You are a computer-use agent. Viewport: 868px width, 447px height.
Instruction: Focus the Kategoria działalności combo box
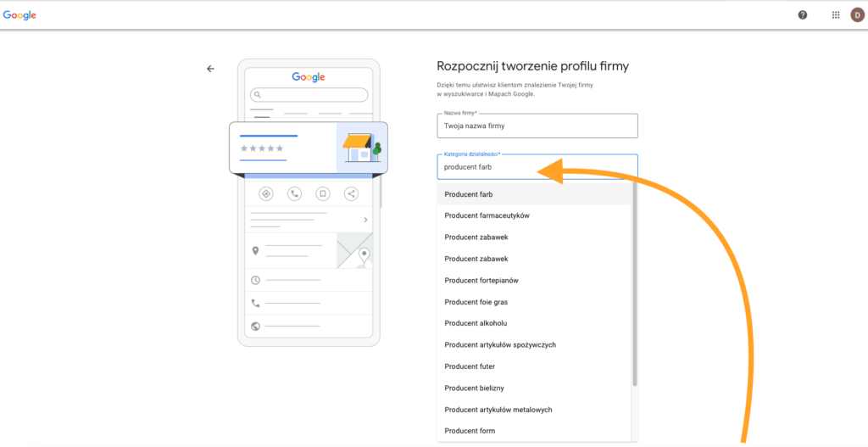(537, 167)
